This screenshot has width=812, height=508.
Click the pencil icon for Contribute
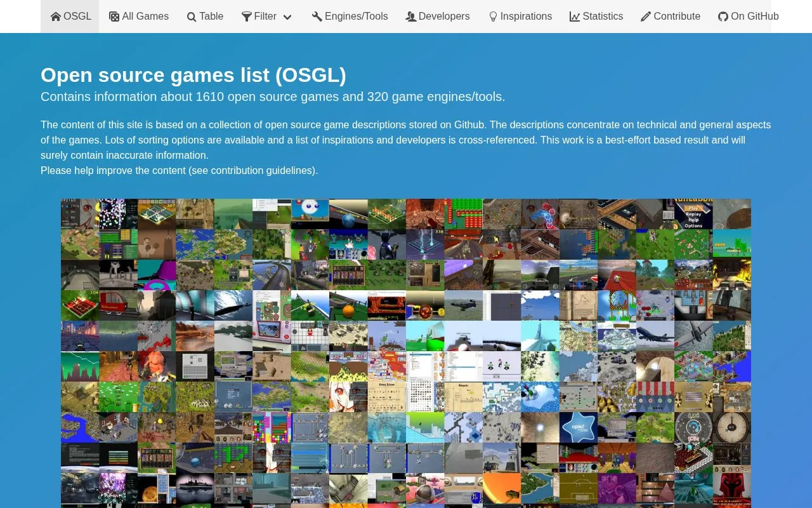646,17
